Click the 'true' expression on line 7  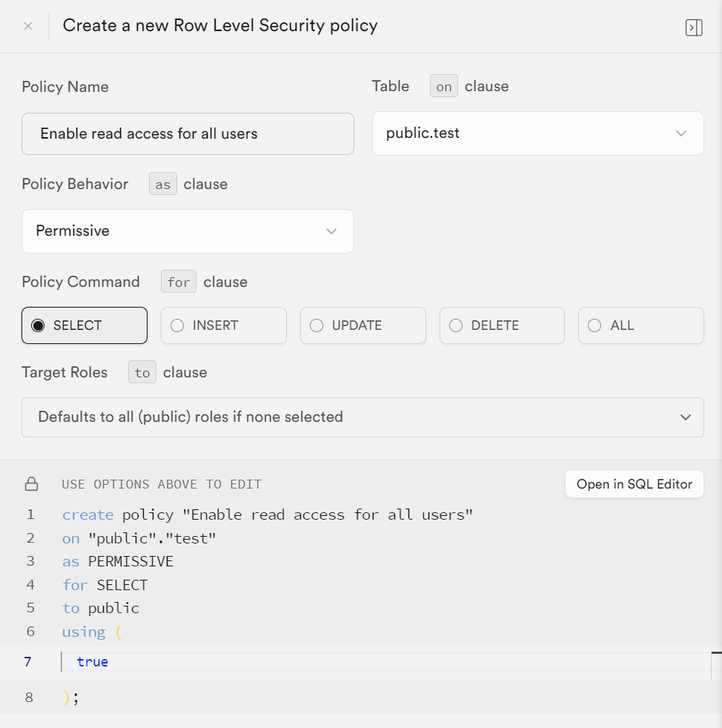point(93,661)
